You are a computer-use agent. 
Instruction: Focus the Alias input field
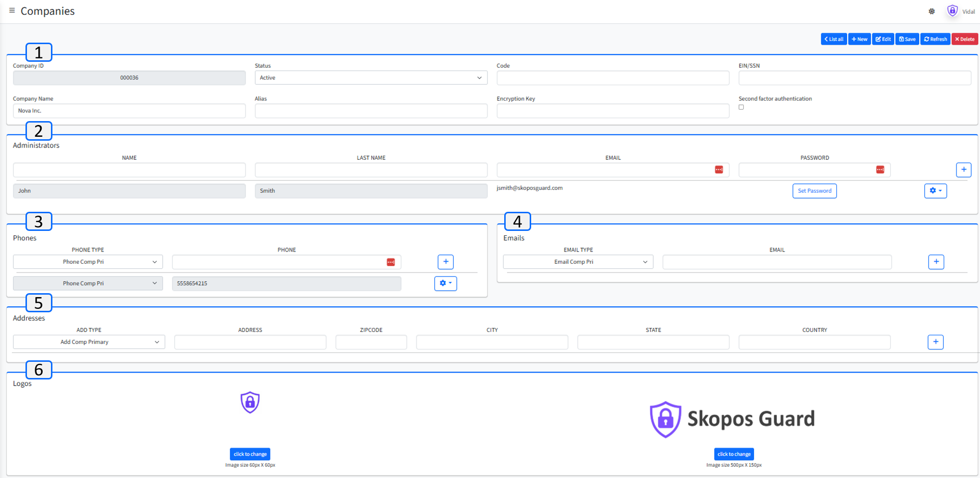[x=371, y=111]
